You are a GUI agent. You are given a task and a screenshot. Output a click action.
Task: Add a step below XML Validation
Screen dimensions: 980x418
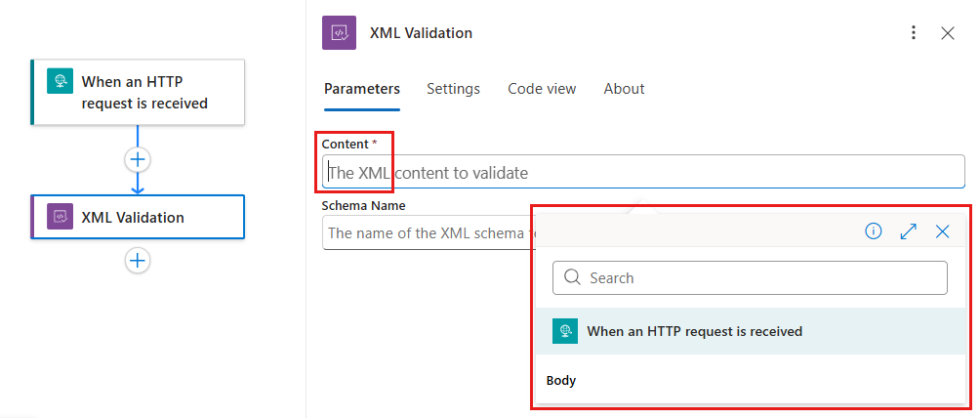tap(138, 260)
